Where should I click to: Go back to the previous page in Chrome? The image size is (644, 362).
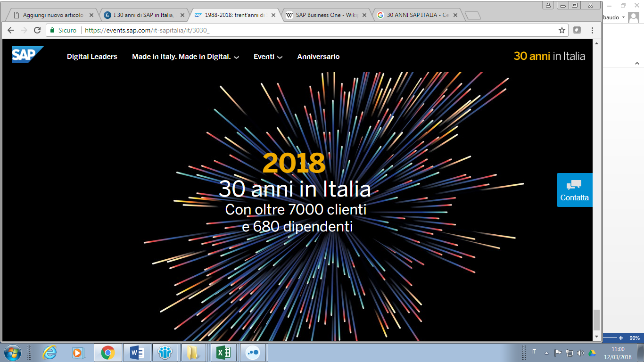coord(11,30)
